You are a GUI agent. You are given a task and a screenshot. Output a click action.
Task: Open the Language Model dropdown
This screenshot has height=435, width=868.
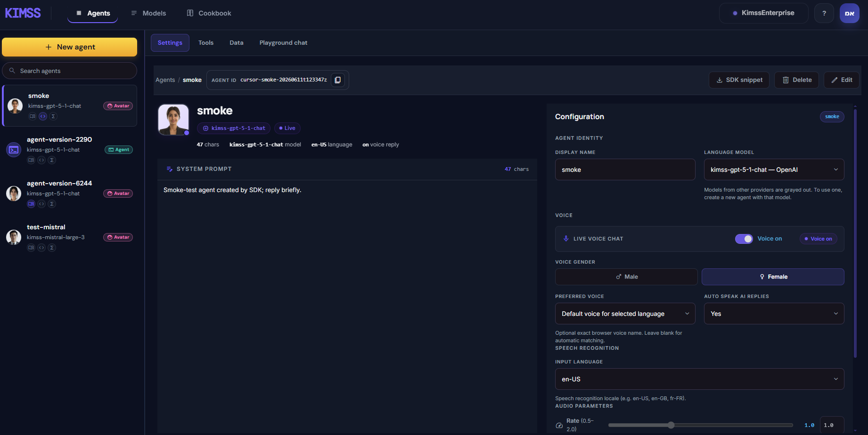pyautogui.click(x=774, y=169)
